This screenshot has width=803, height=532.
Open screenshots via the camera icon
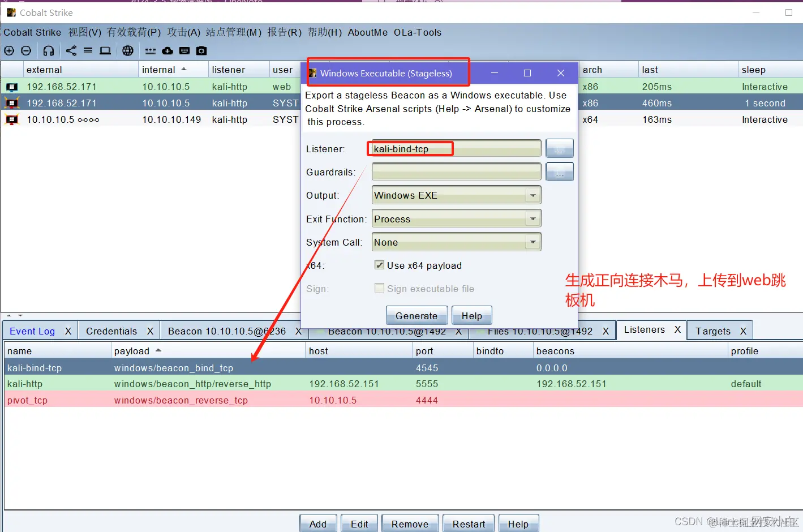click(201, 51)
